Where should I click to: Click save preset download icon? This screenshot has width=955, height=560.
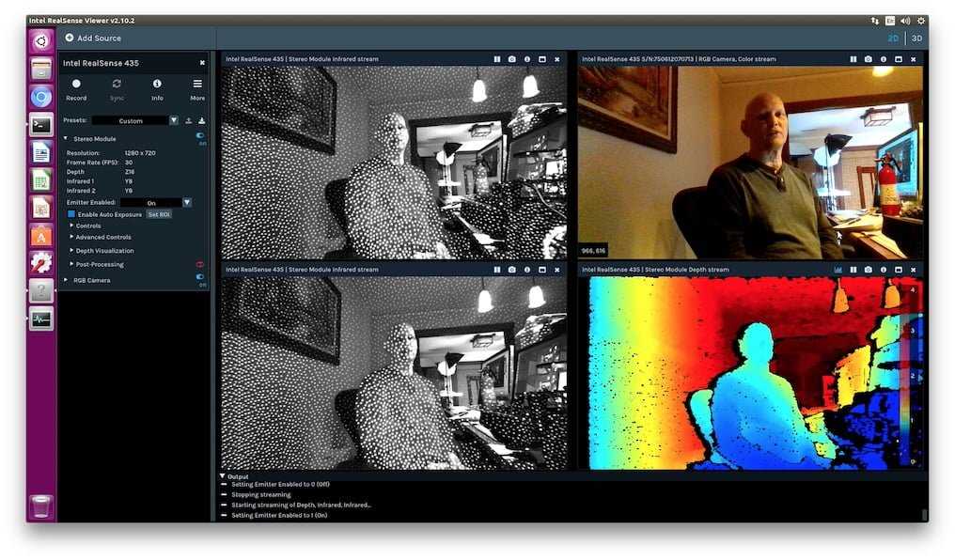pos(201,120)
